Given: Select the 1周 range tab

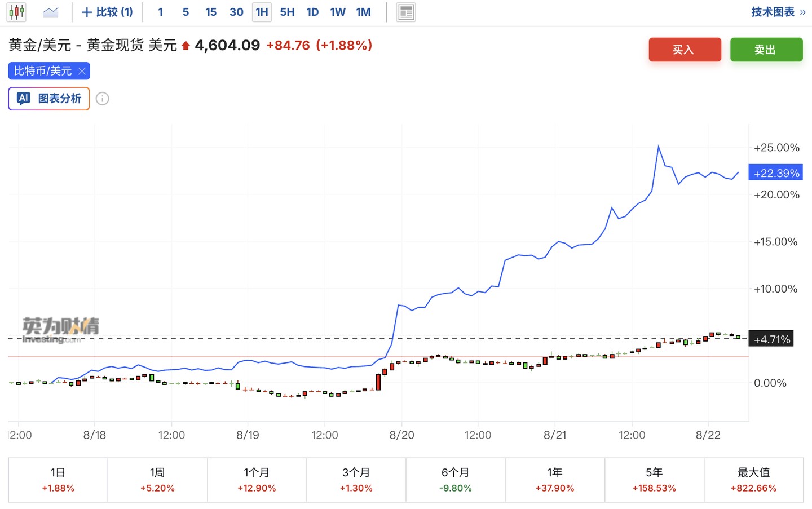Looking at the screenshot, I should point(157,480).
